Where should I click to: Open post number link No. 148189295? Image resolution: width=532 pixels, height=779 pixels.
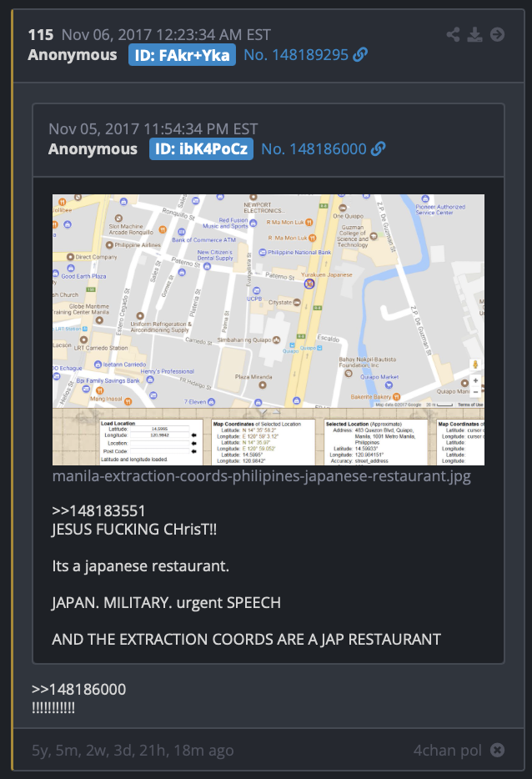click(x=296, y=55)
